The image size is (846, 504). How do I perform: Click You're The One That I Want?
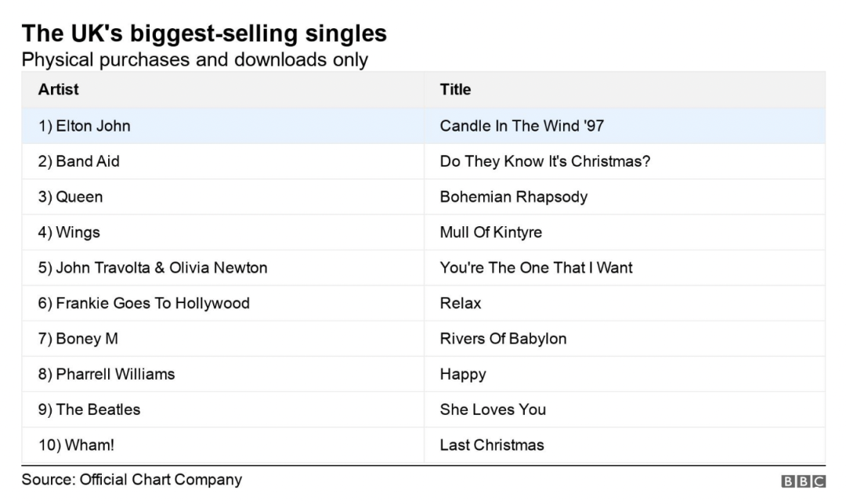pyautogui.click(x=537, y=268)
